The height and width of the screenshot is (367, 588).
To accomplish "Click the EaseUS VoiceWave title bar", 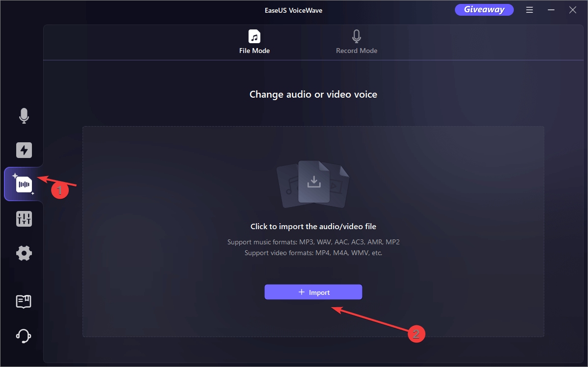I will [293, 10].
